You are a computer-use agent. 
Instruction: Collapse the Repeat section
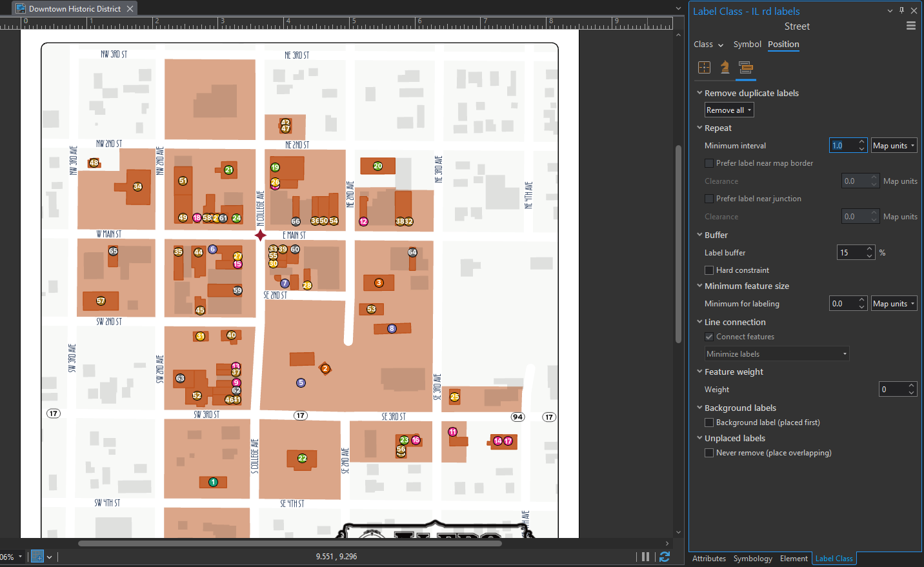[x=699, y=128]
